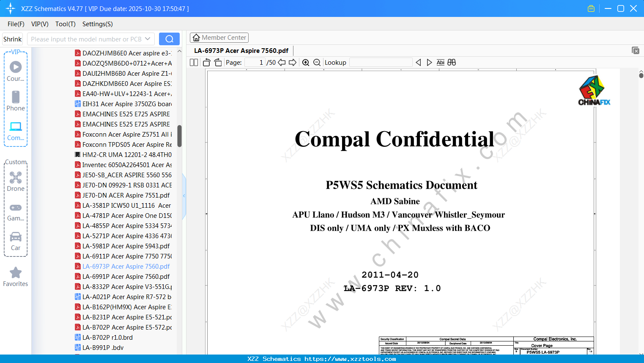The height and width of the screenshot is (363, 644).
Task: Open Foxconn TPDS05 Acer Aspire file
Action: pyautogui.click(x=123, y=145)
